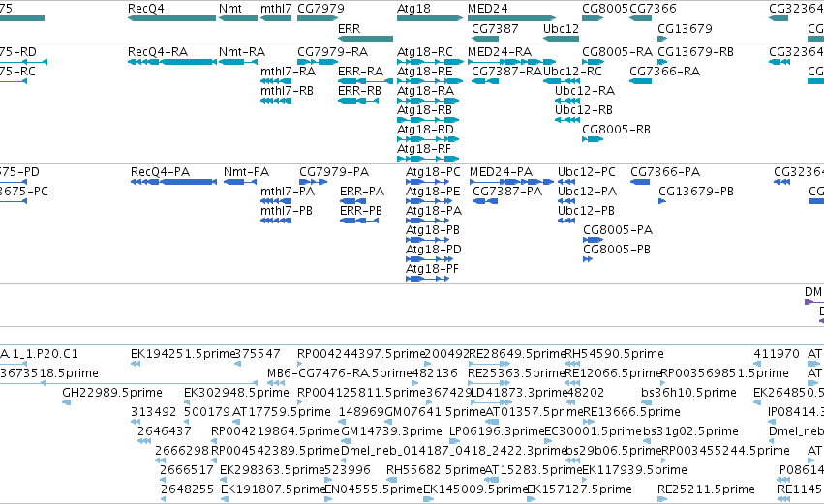Select EST RE13666.5prime

[x=591, y=422]
